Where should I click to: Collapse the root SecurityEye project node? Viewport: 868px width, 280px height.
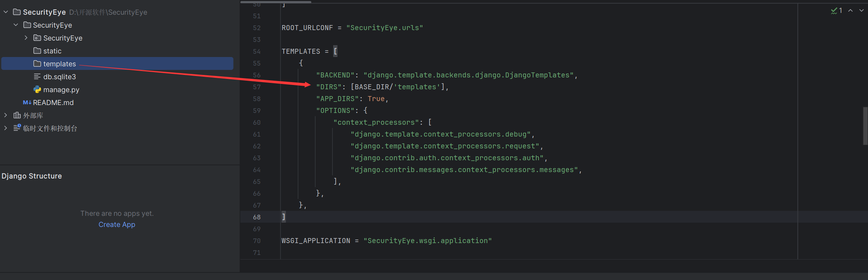coord(6,12)
